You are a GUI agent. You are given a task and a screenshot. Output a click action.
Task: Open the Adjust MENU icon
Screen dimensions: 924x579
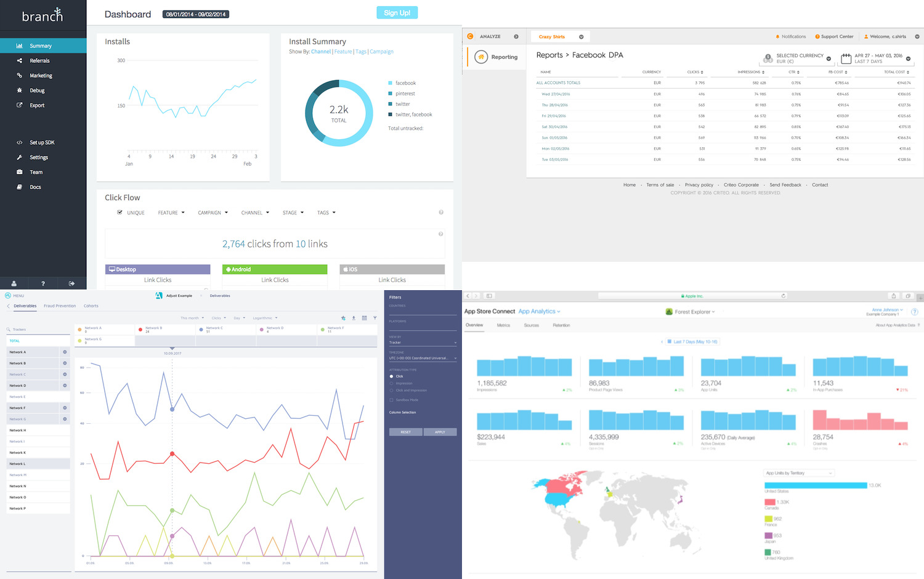(x=8, y=296)
